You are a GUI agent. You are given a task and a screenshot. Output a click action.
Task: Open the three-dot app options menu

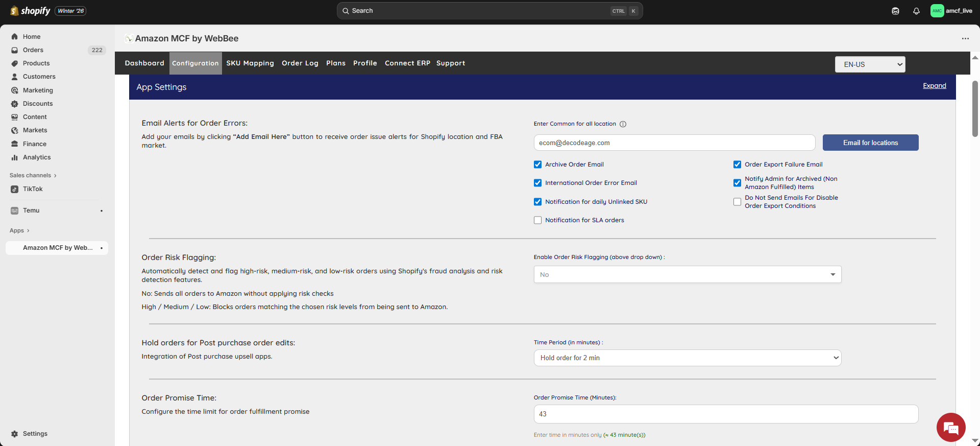coord(965,38)
